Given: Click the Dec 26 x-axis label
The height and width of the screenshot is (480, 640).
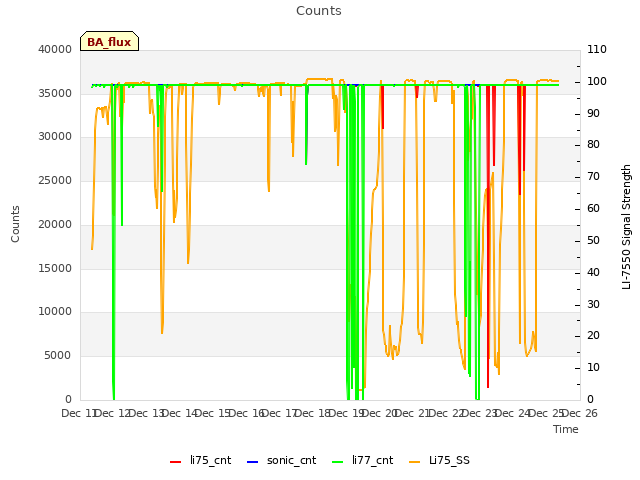Looking at the screenshot, I should 580,413.
